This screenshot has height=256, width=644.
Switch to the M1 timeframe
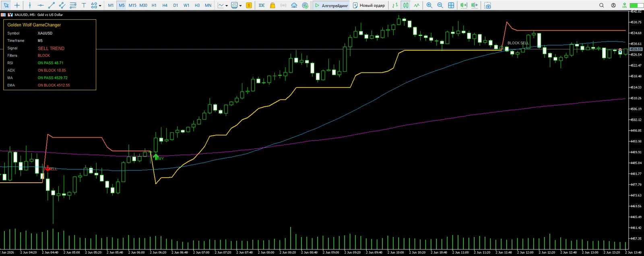click(x=111, y=5)
